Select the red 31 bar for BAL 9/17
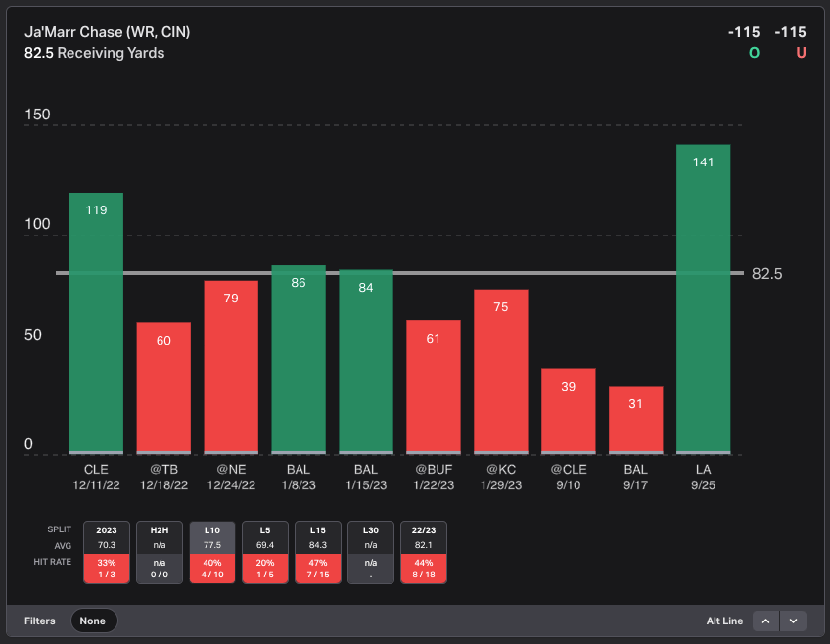This screenshot has width=830, height=644. click(x=636, y=420)
